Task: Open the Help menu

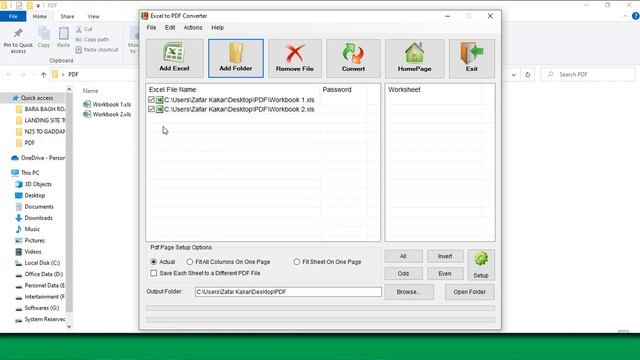Action: pyautogui.click(x=218, y=28)
